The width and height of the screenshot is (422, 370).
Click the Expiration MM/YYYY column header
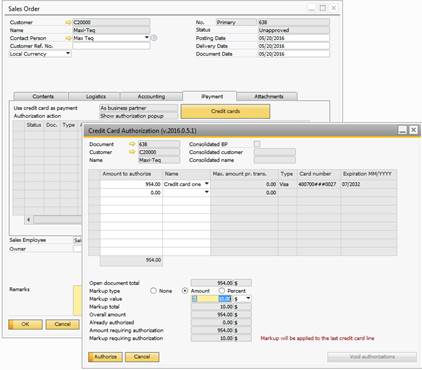point(369,174)
